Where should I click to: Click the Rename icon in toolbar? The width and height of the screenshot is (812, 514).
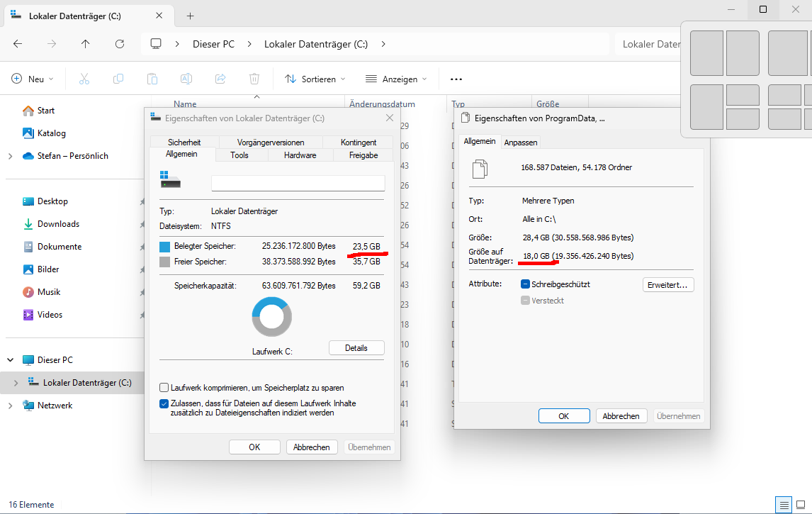coord(186,79)
